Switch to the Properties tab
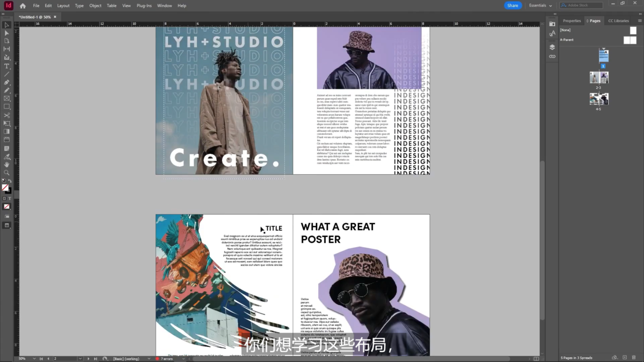Image resolution: width=644 pixels, height=362 pixels. [572, 21]
